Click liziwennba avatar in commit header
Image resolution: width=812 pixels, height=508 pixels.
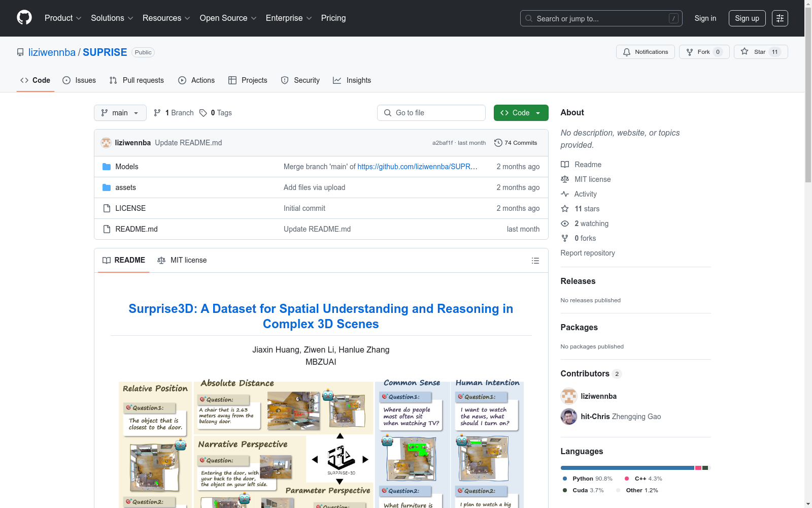pos(106,143)
